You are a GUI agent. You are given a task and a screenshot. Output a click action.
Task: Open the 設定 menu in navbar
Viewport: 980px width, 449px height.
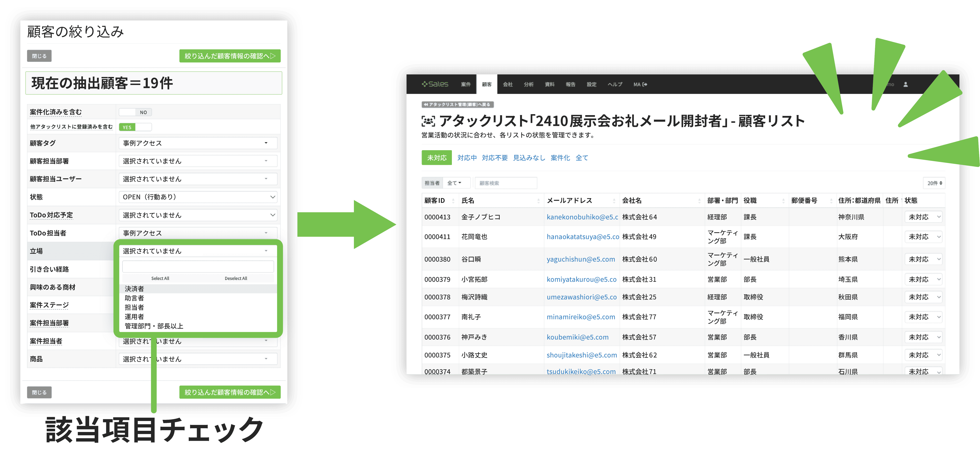coord(592,84)
